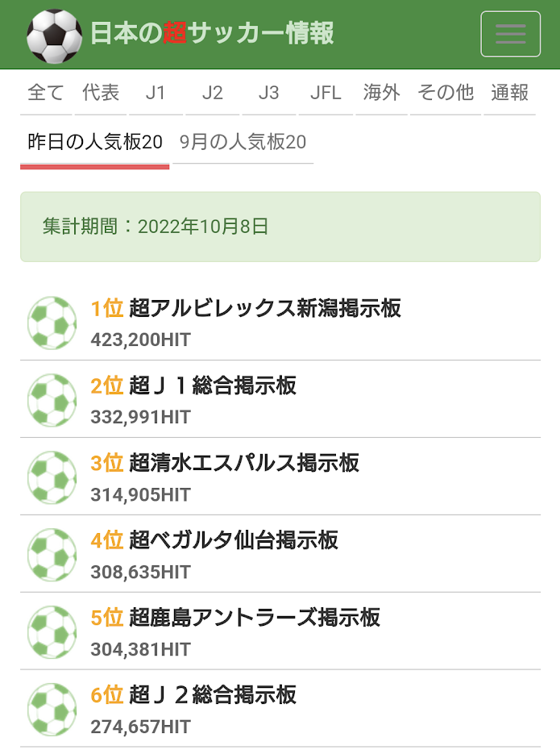Visit 超清水エスパルス掲示板 board
The width and height of the screenshot is (560, 754).
tap(244, 463)
